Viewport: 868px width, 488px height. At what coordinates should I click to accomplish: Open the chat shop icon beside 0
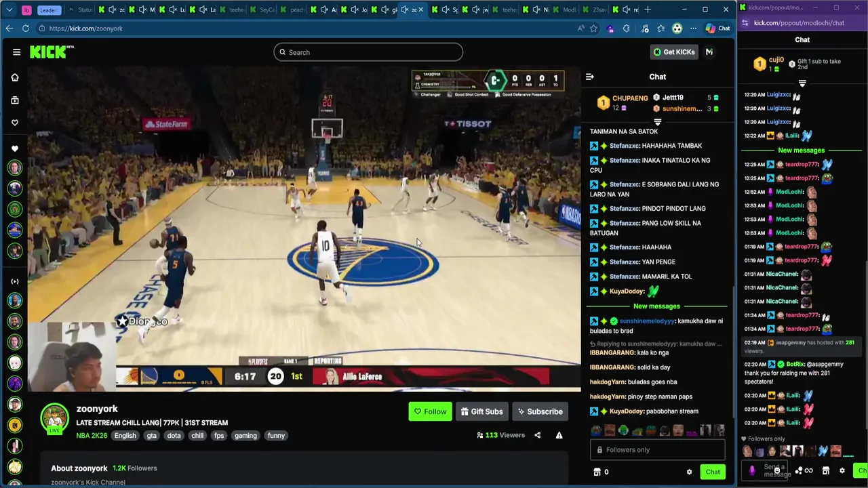(597, 472)
